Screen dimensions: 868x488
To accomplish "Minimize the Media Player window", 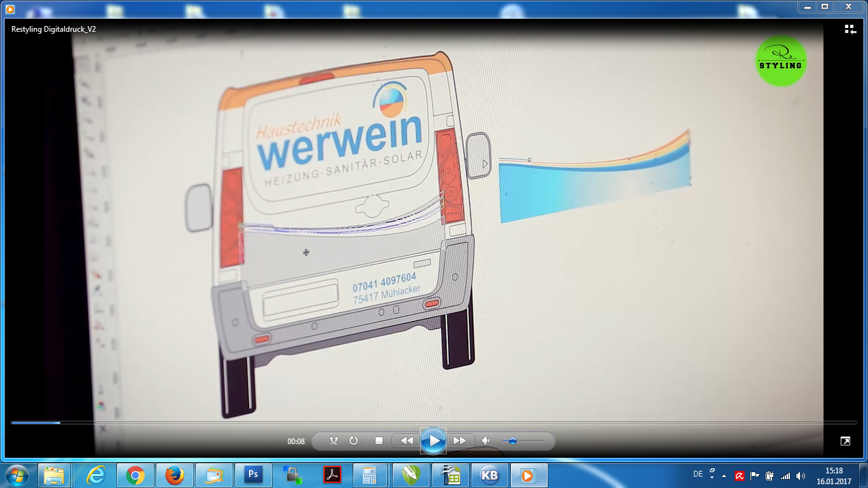I will click(x=807, y=6).
